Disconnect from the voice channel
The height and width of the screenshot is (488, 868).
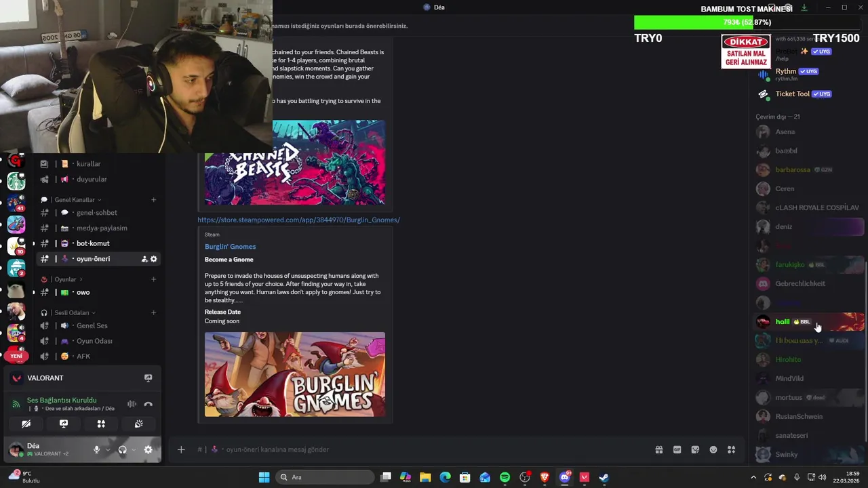[148, 404]
